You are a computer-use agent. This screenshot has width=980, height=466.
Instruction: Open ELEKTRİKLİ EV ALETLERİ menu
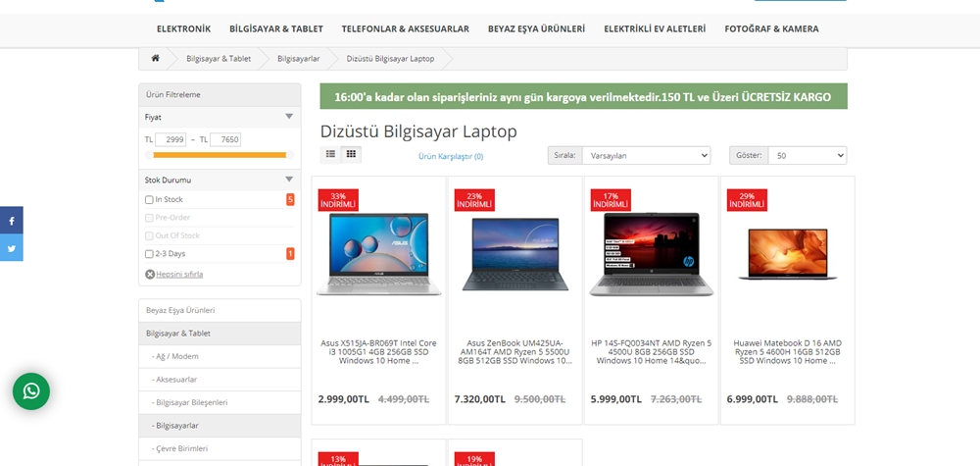pyautogui.click(x=655, y=28)
